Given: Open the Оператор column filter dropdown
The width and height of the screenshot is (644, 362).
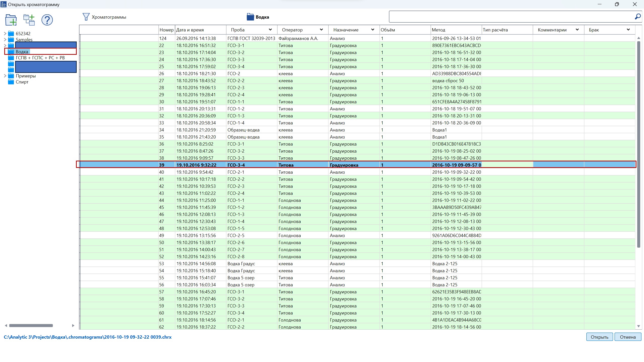Looking at the screenshot, I should (321, 30).
